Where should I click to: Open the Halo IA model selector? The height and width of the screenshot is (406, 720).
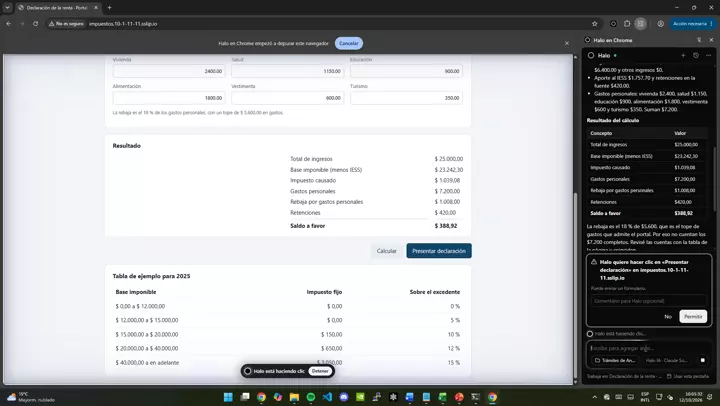pos(666,360)
